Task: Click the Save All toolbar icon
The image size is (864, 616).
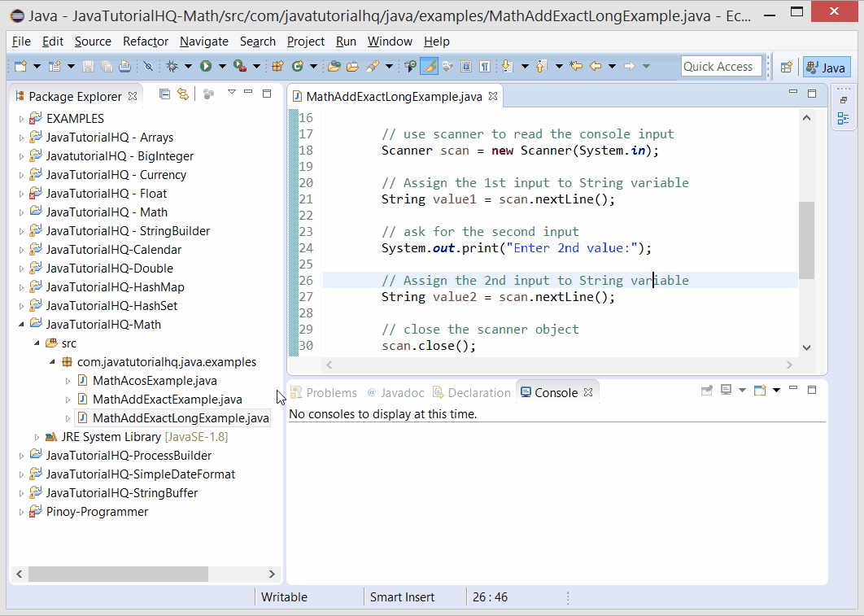Action: [x=107, y=65]
